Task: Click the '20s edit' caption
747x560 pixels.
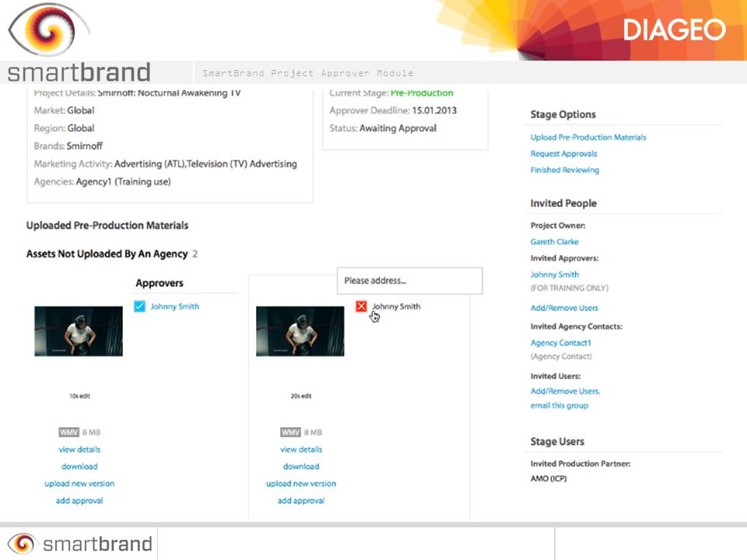Action: (x=301, y=396)
